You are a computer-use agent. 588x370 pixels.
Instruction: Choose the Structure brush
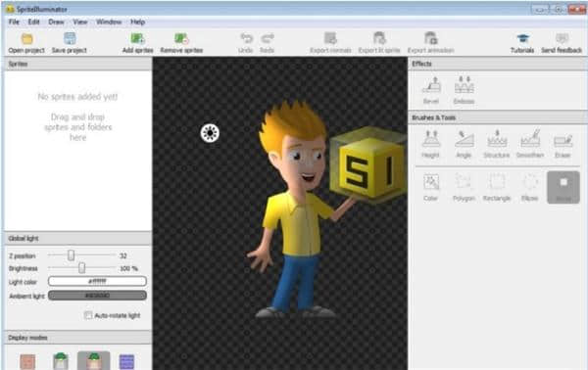497,139
